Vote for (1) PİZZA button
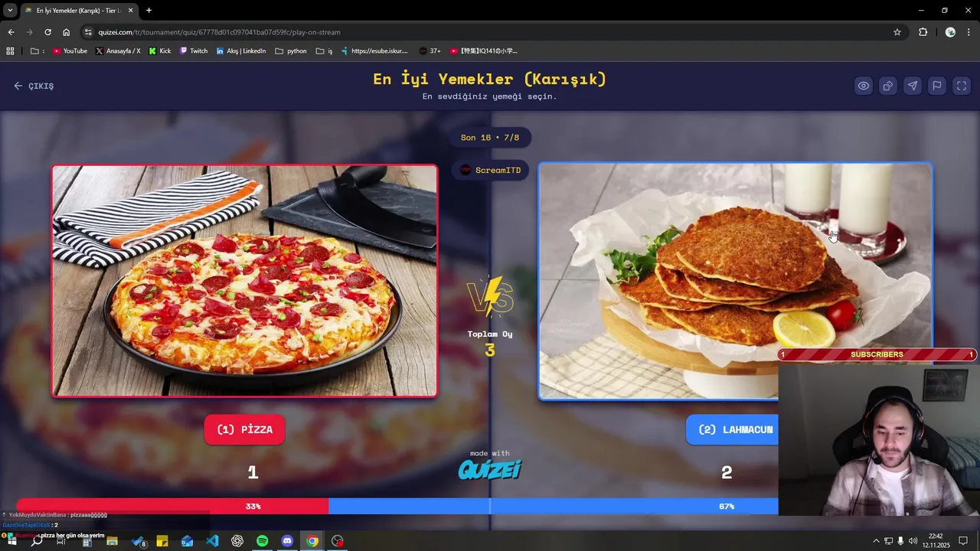The height and width of the screenshot is (551, 980). point(244,429)
